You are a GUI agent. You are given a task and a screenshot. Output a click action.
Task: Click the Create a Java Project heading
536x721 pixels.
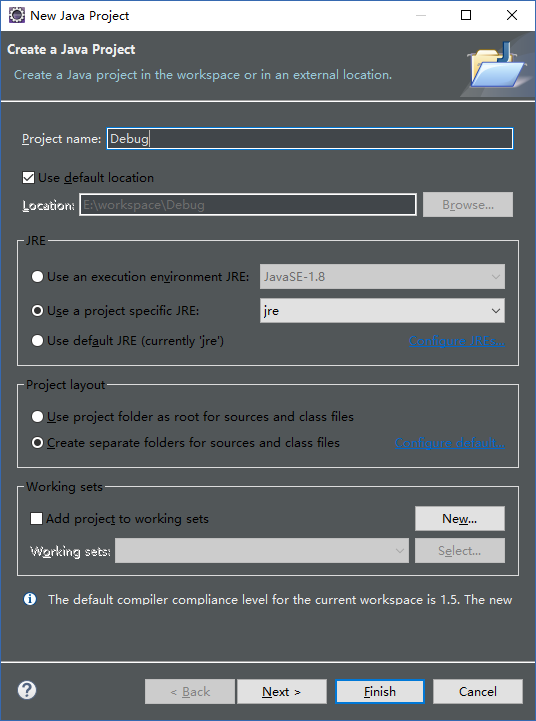tap(71, 50)
